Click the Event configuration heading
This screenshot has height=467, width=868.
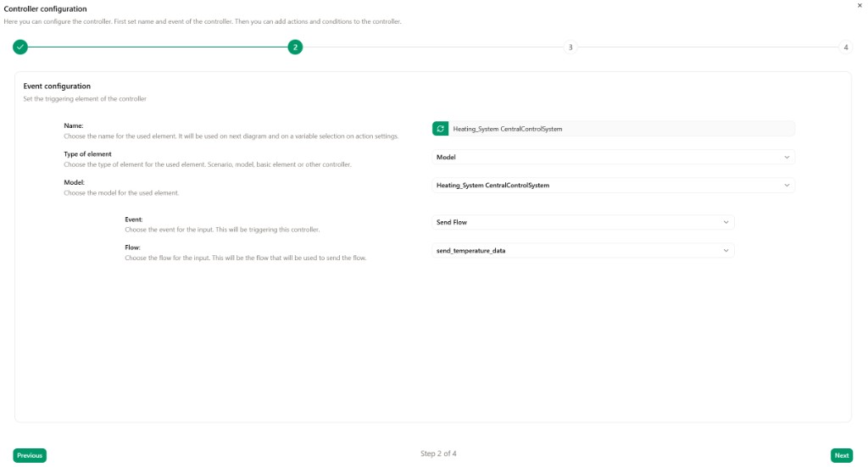tap(57, 86)
